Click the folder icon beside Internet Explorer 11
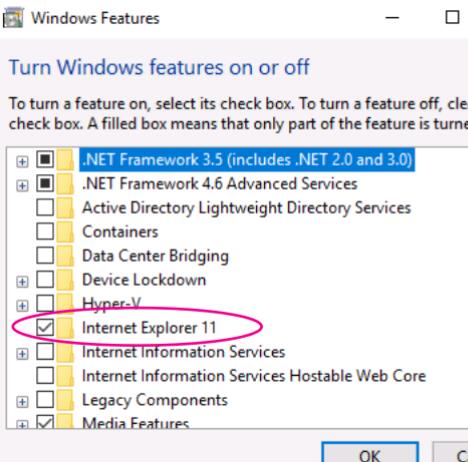 (65, 328)
